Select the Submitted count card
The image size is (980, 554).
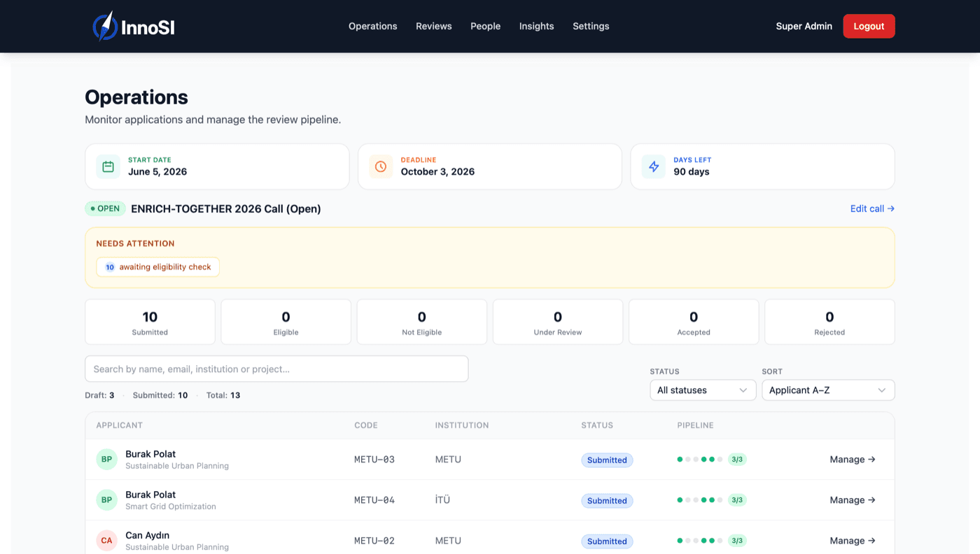[x=150, y=322]
